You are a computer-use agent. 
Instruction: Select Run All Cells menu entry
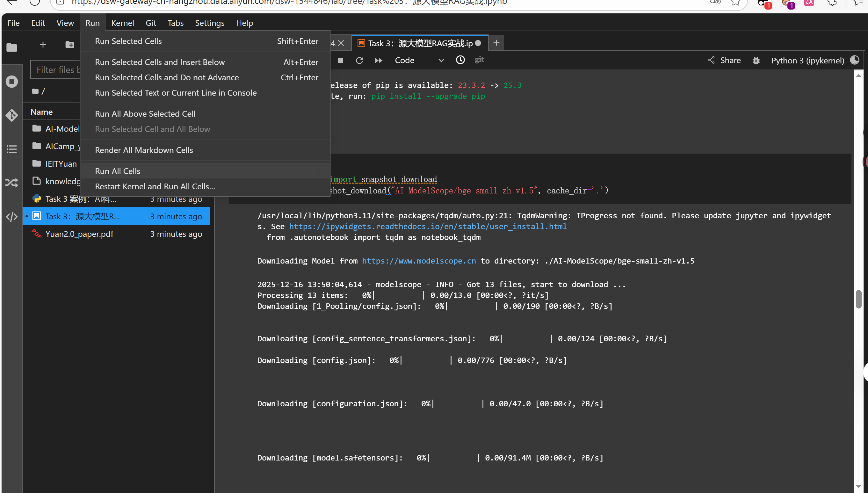118,171
